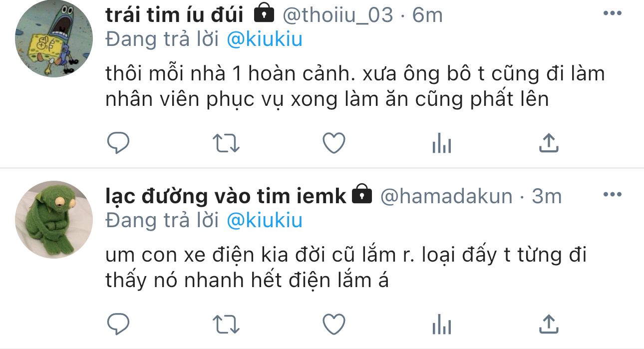
Task: Open @kiukiu mention in first tweet
Action: (265, 39)
